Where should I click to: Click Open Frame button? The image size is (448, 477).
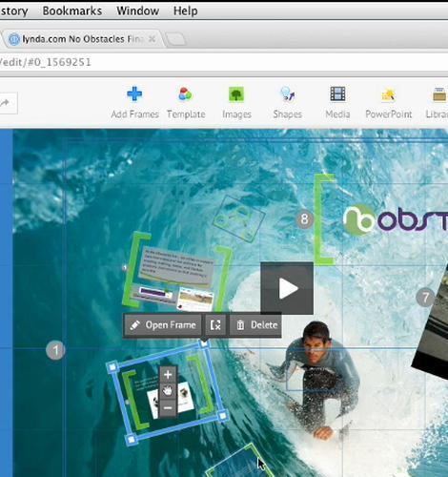click(x=163, y=325)
